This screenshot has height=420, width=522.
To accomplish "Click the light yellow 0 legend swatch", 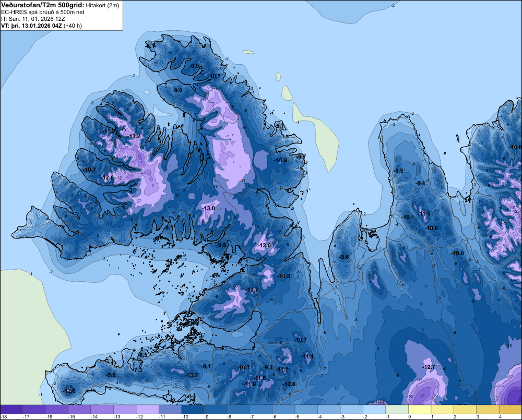I will point(420,410).
